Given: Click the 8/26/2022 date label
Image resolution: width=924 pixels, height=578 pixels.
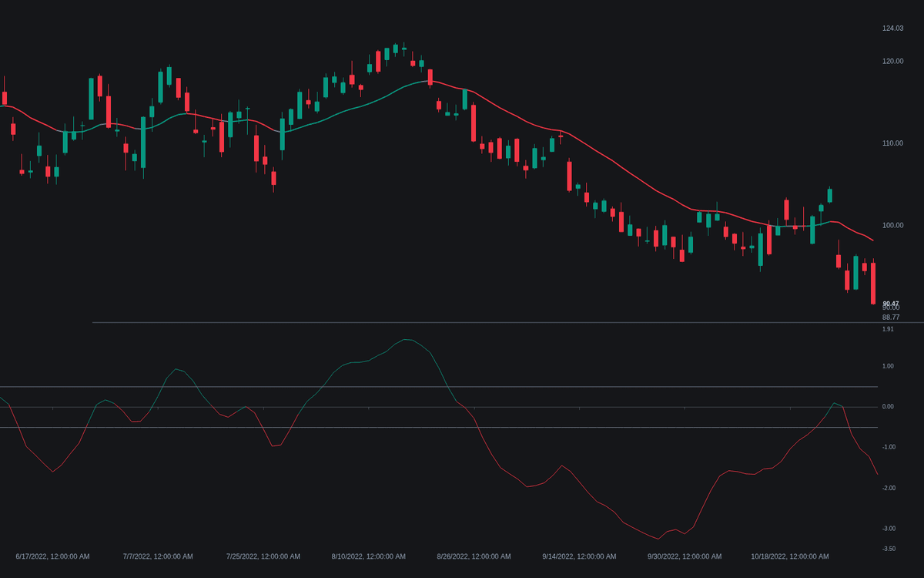Looking at the screenshot, I should point(474,556).
